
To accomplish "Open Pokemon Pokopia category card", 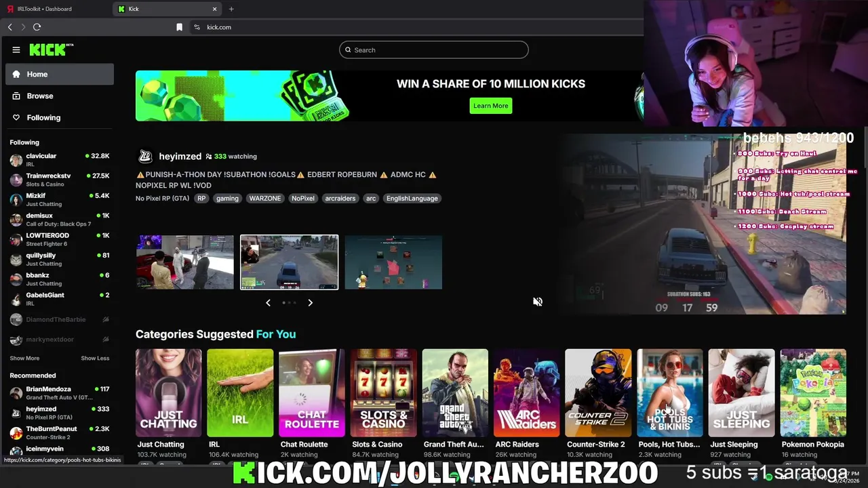I will (x=813, y=393).
